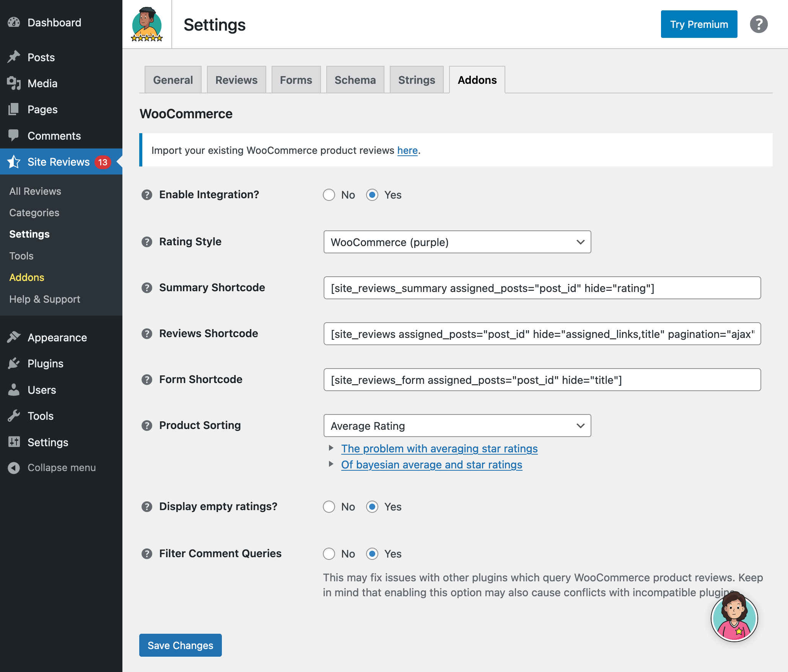
Task: Disable Filter Comment Queries option
Action: (328, 554)
